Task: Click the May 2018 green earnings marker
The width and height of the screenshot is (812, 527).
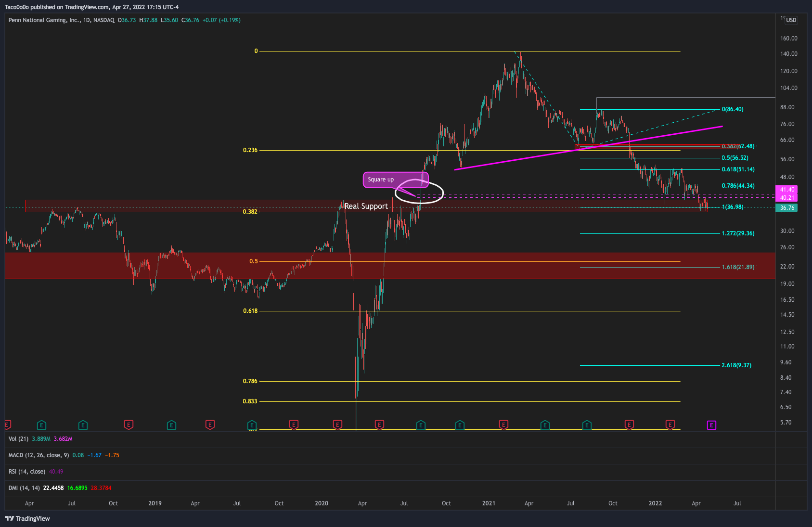Action: point(41,425)
